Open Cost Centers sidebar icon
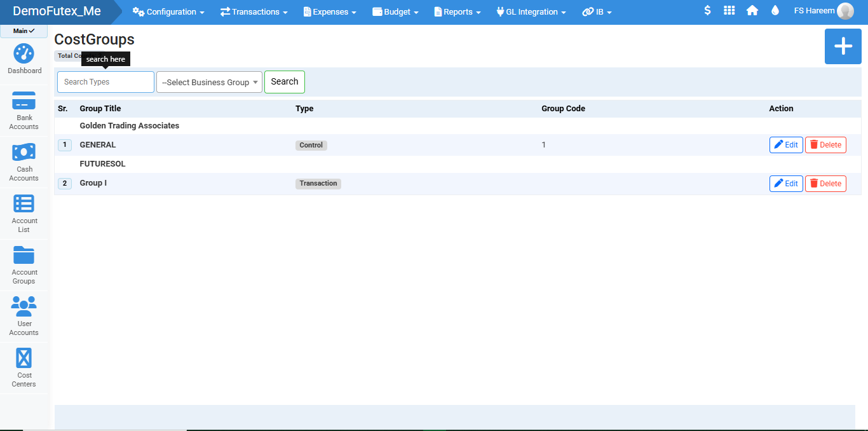This screenshot has width=868, height=431. (24, 359)
